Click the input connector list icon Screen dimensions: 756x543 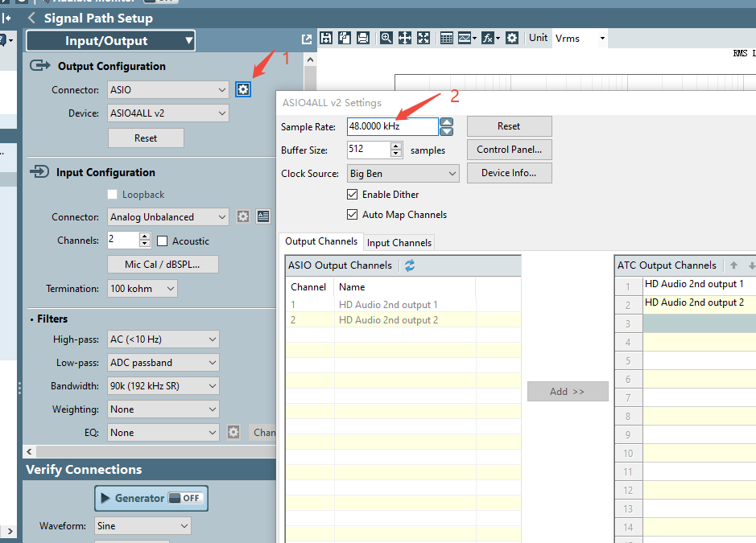point(263,217)
